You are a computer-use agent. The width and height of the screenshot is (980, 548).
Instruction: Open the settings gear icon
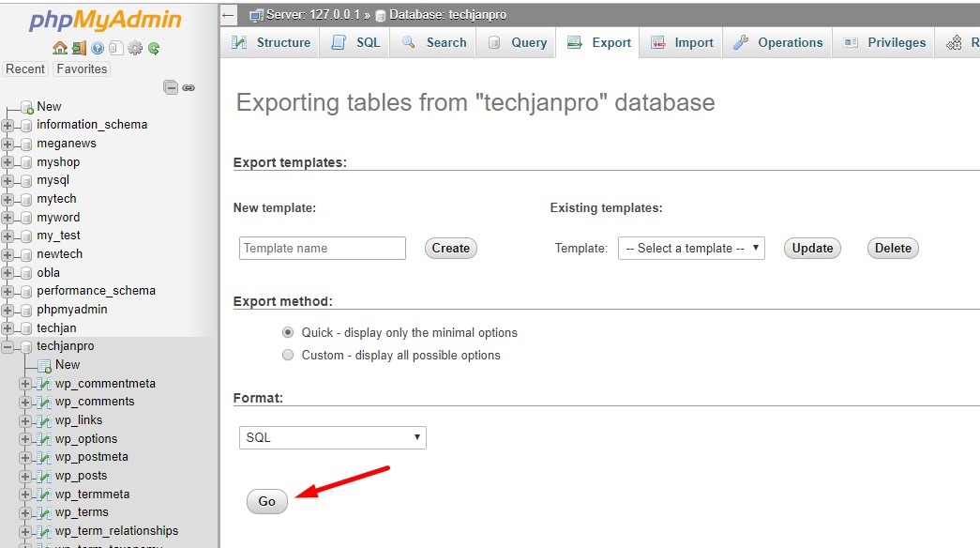135,49
